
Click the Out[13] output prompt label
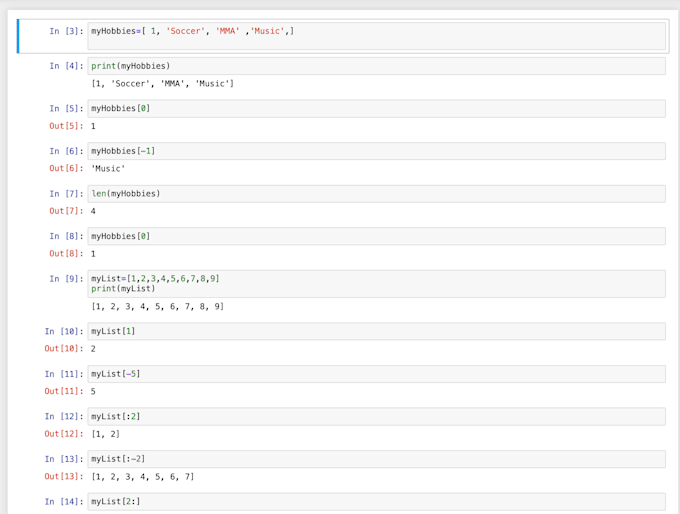[64, 477]
